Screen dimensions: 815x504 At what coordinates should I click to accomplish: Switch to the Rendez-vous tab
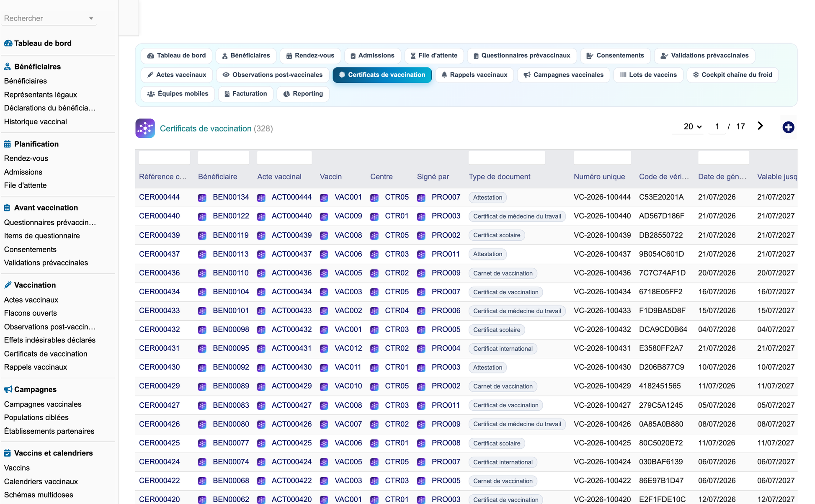click(x=310, y=56)
